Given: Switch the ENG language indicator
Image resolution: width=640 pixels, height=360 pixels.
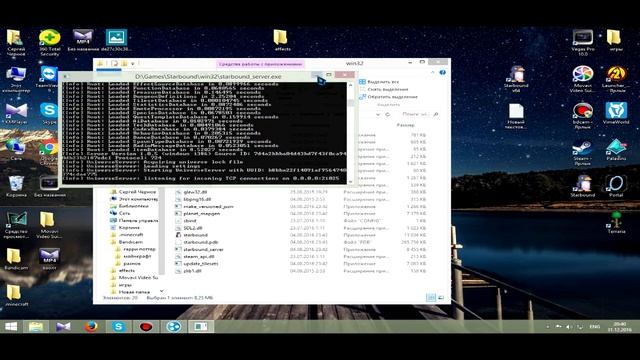Looking at the screenshot, I should 594,327.
